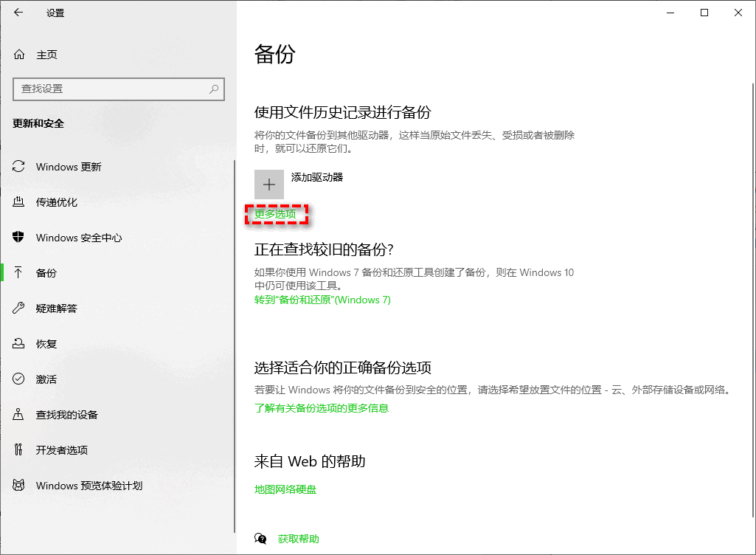Click the back arrow in title bar
This screenshot has height=555, width=756.
click(x=18, y=13)
